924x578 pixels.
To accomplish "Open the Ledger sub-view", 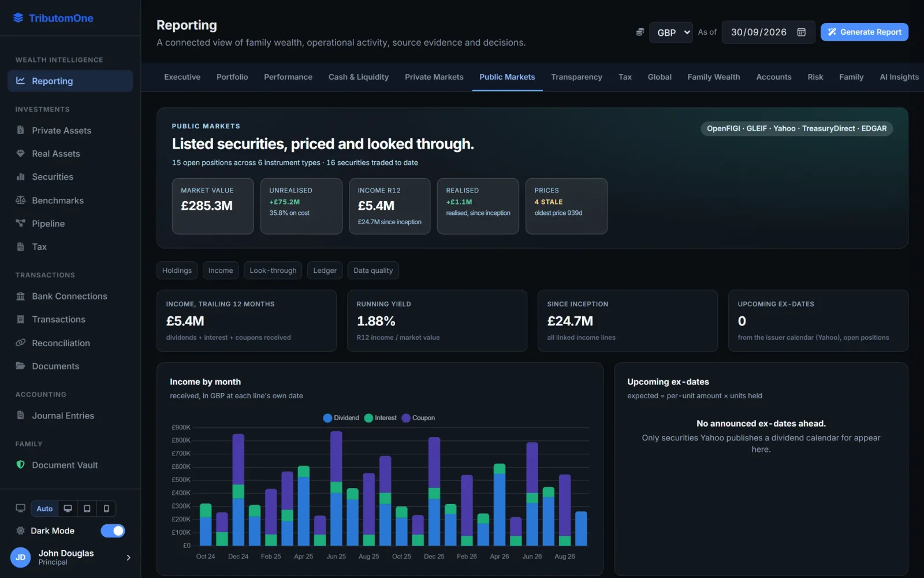I will [325, 271].
